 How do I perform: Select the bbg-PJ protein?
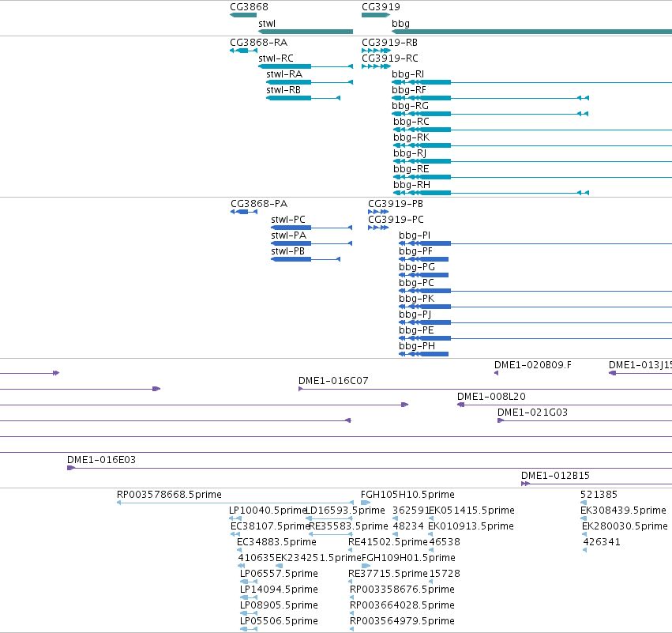[x=535, y=322]
